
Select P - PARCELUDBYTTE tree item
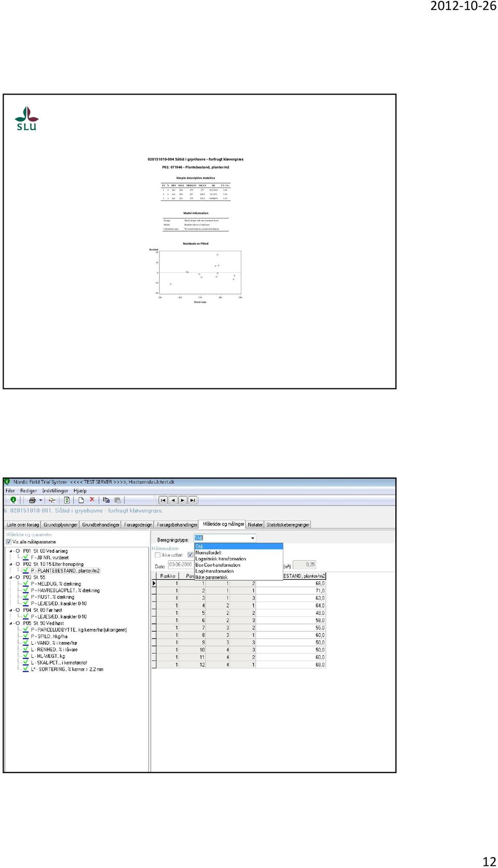click(x=78, y=630)
